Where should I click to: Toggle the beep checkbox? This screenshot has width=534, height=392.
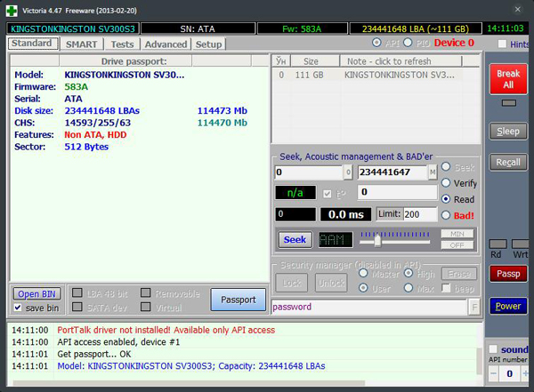point(446,288)
